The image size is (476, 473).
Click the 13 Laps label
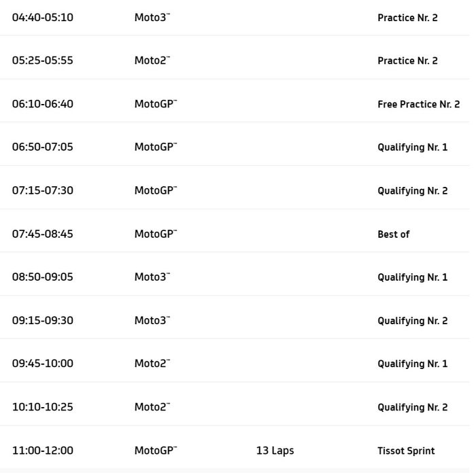pos(275,451)
